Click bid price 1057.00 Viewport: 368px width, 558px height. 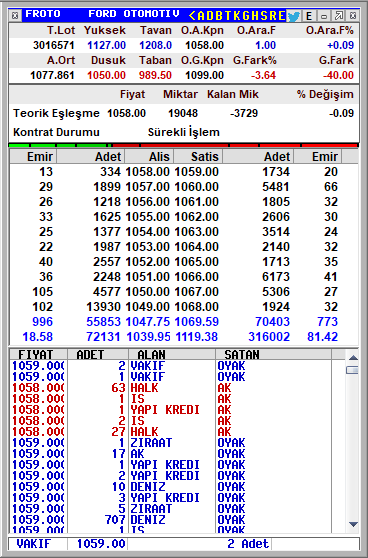(x=147, y=187)
